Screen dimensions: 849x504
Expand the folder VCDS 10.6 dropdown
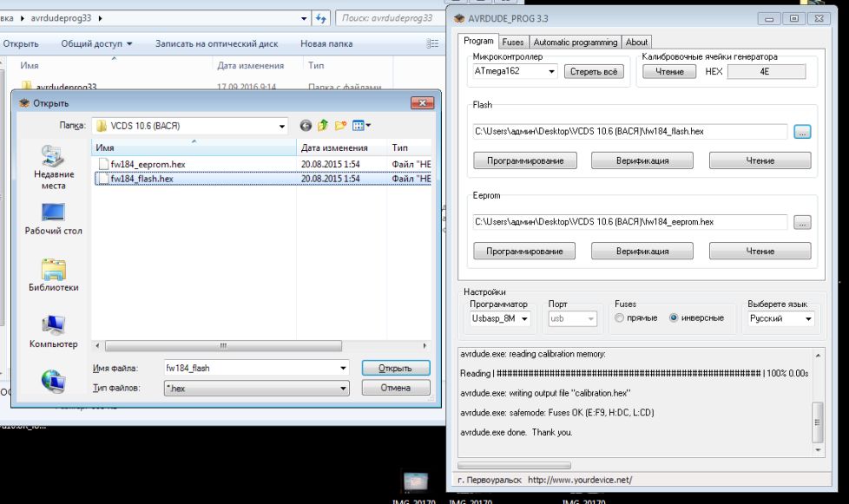coord(282,126)
